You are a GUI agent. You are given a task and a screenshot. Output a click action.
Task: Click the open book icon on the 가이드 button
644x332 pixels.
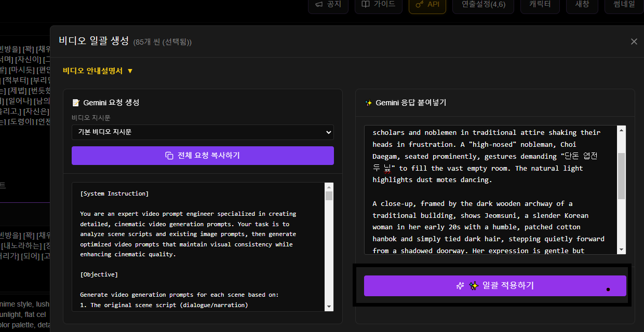tap(366, 5)
